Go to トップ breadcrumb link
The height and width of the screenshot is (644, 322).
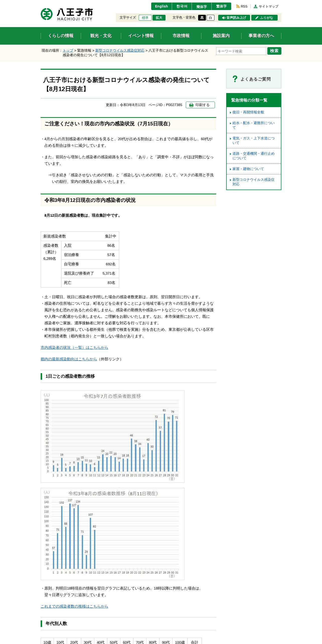click(x=68, y=50)
